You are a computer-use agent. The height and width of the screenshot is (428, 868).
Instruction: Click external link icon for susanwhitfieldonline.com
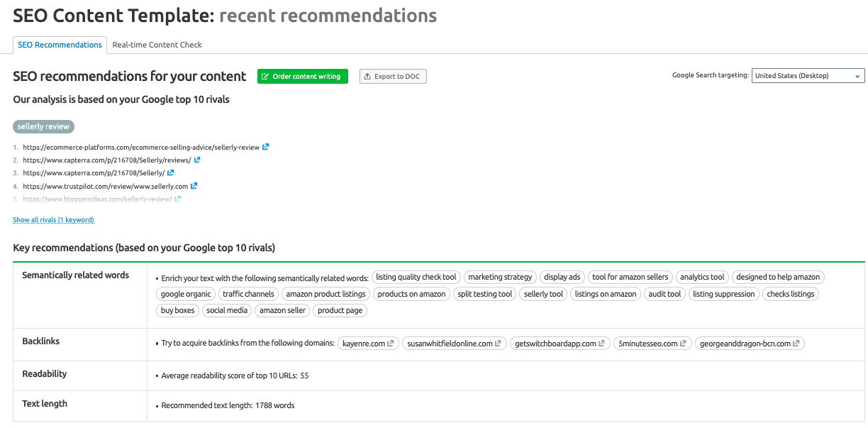[x=499, y=344]
